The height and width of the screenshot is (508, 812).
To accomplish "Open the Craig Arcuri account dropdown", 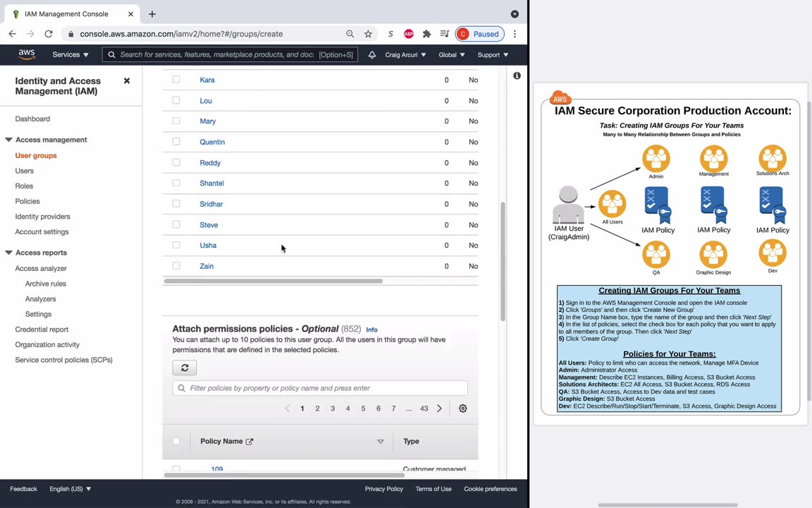I will click(405, 54).
